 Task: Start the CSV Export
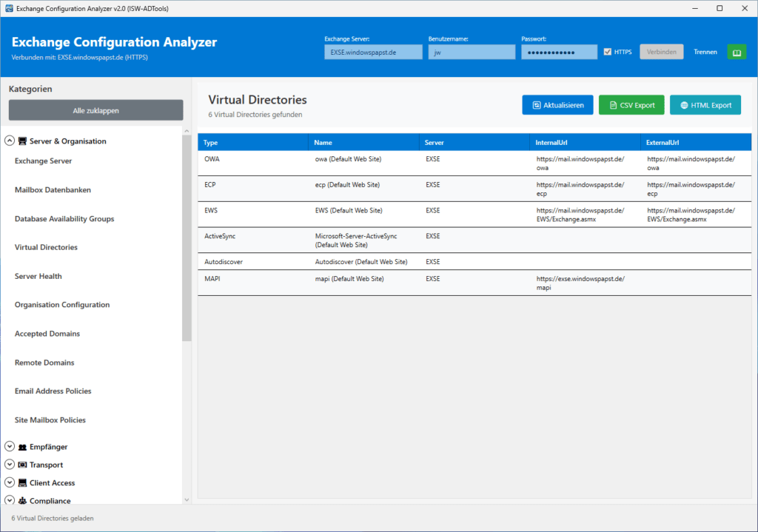(x=631, y=104)
